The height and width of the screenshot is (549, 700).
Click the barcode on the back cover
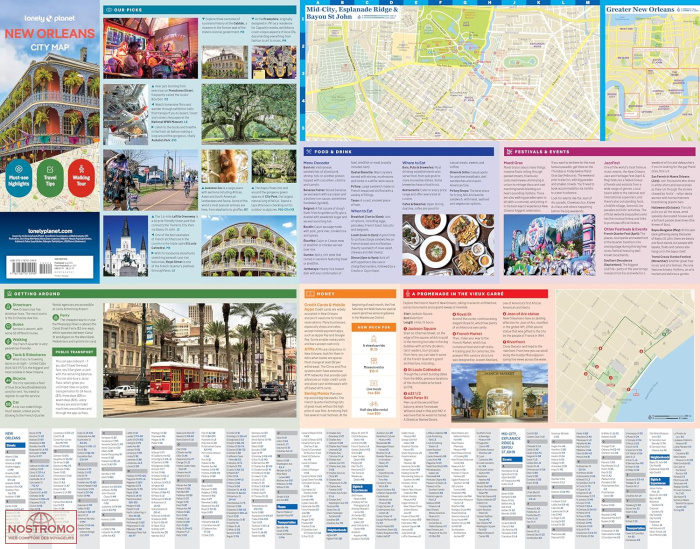point(29,268)
